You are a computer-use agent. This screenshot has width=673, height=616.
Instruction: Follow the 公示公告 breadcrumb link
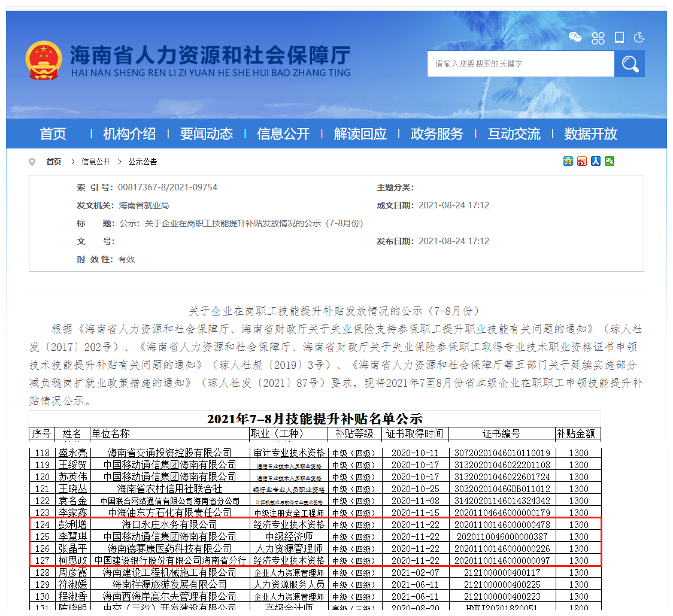click(144, 161)
